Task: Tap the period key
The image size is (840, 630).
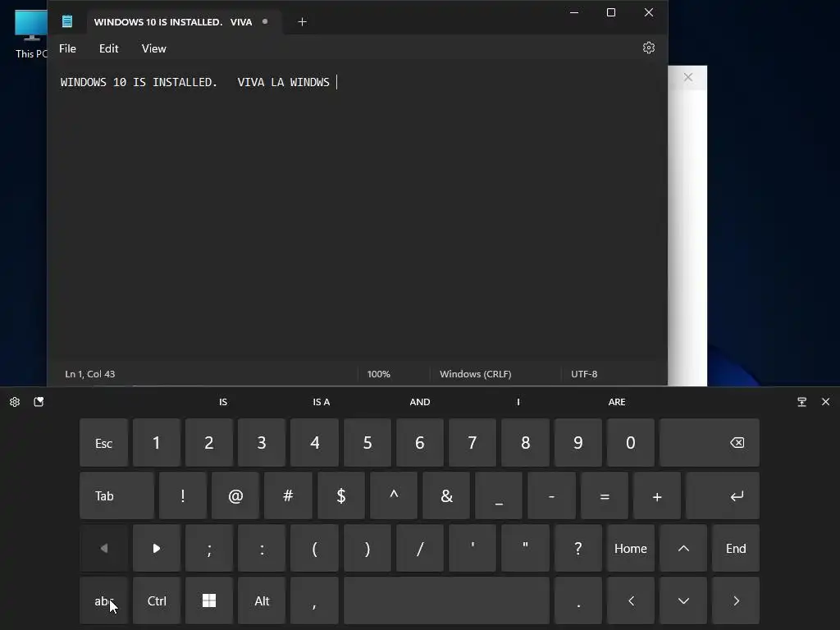Action: pos(578,600)
